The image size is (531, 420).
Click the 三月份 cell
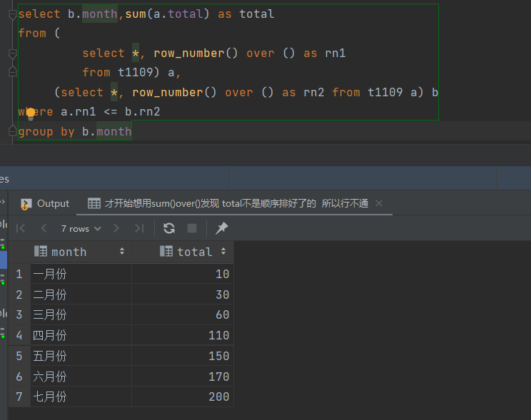[81, 314]
